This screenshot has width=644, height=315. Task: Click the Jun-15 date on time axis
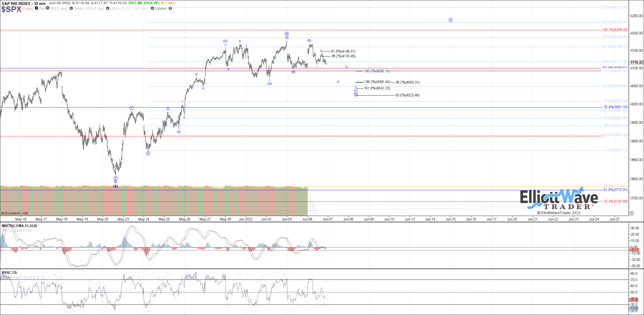tap(451, 219)
